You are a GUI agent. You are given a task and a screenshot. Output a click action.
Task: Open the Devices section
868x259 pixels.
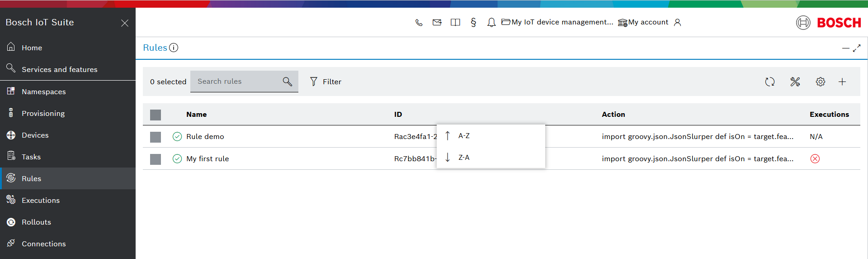(68, 135)
